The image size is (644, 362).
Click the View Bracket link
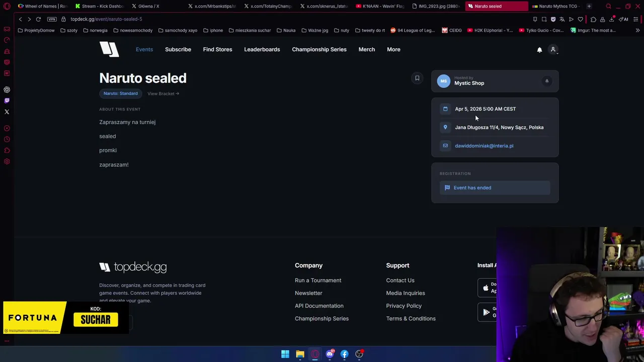(x=163, y=94)
